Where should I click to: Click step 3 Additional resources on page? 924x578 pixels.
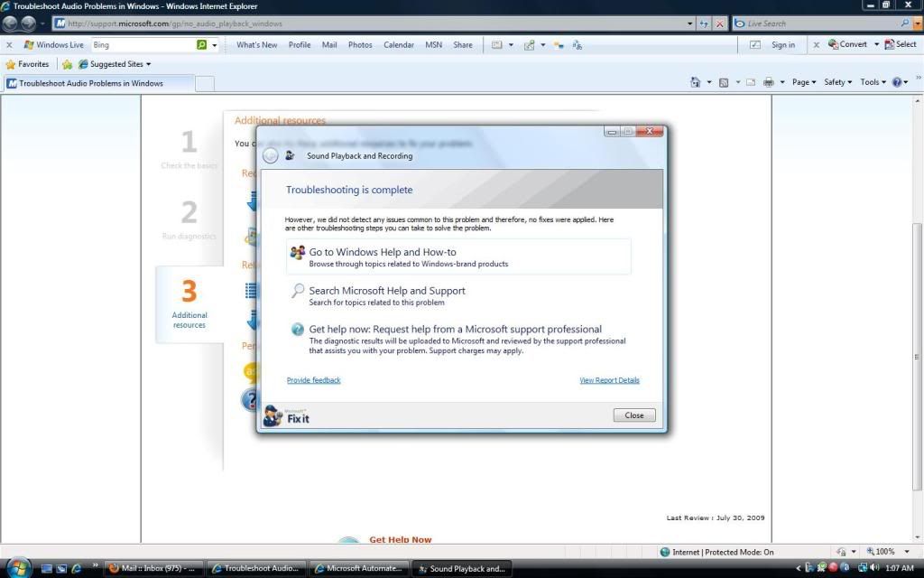pyautogui.click(x=189, y=303)
